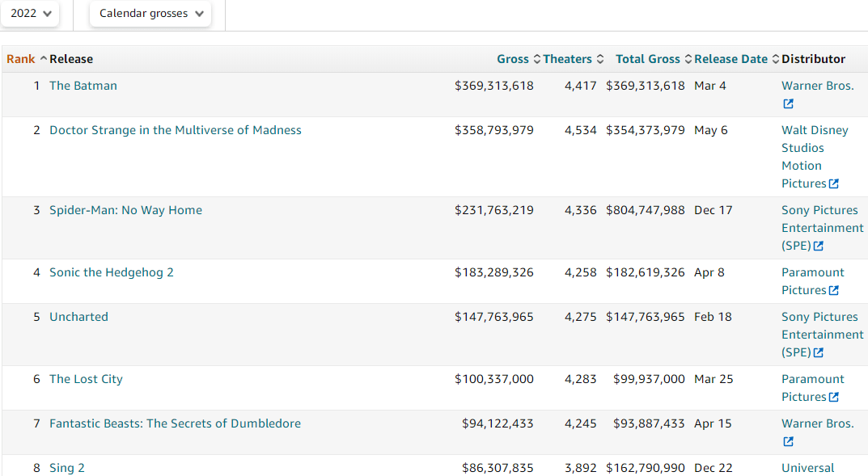Screen dimensions: 868x476
Task: Select Sonic the Hedgehog 2 title
Action: 112,272
